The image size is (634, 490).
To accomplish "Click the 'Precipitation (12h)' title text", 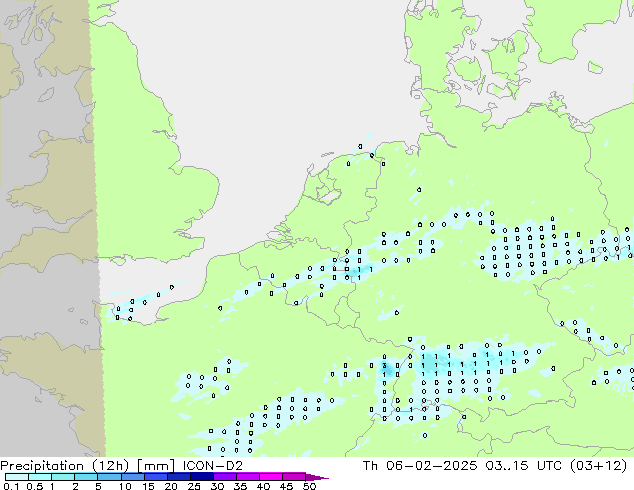I will 65,466.
